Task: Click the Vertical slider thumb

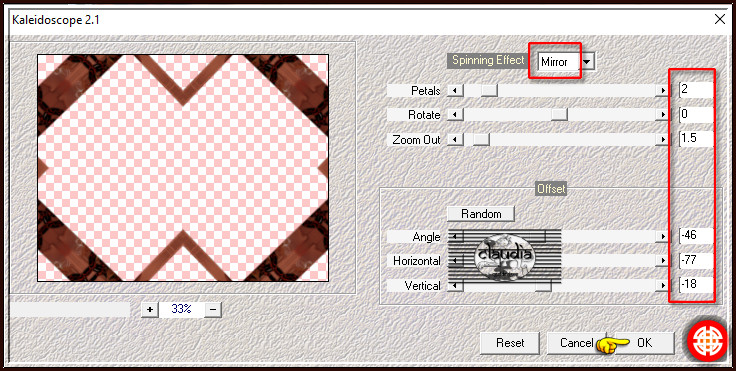Action: [x=543, y=285]
